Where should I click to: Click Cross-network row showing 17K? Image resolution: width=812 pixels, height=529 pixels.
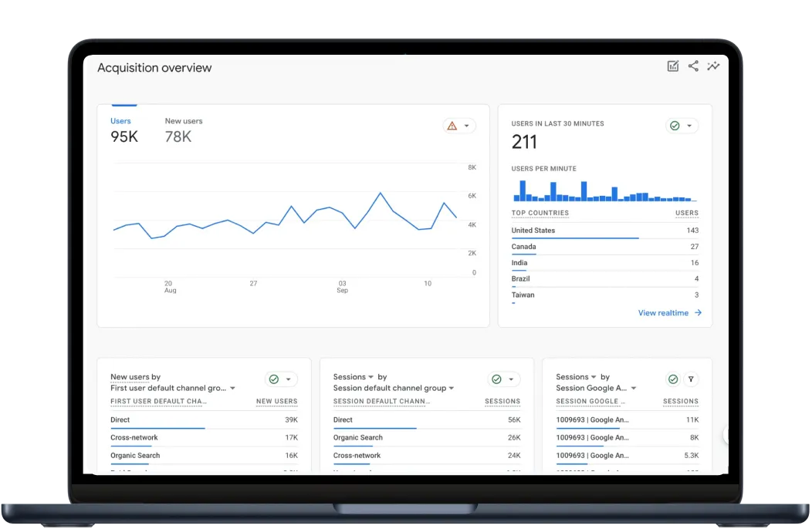tap(204, 438)
